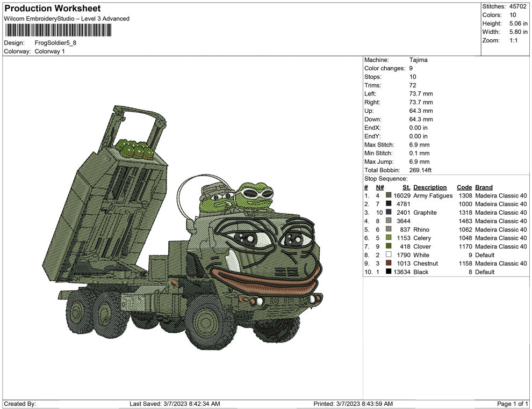
Task: Click the 'Colorway 1' value
Action: 49,52
